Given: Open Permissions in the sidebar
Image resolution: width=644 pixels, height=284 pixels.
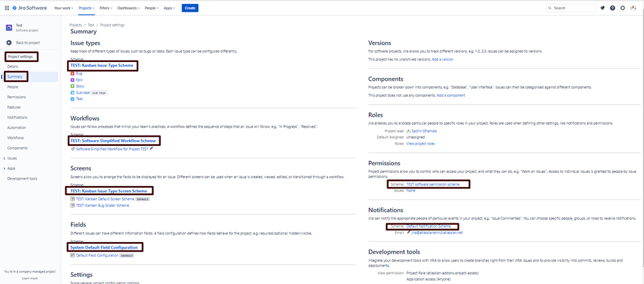Looking at the screenshot, I should click(16, 97).
